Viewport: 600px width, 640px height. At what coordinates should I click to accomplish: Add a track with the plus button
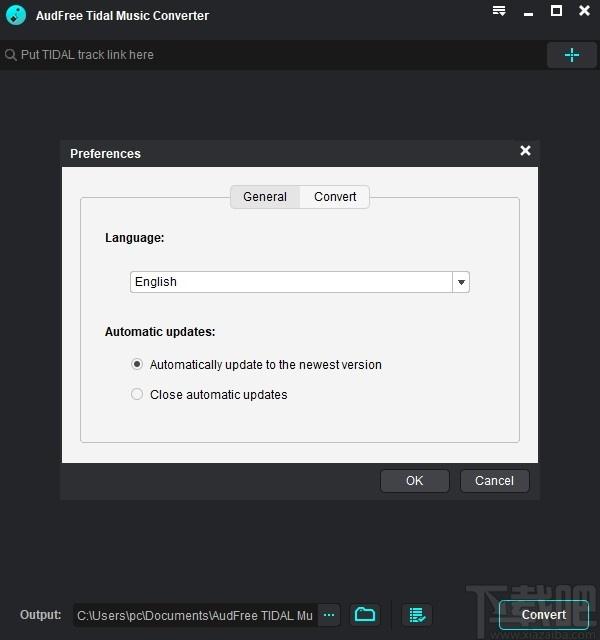571,55
